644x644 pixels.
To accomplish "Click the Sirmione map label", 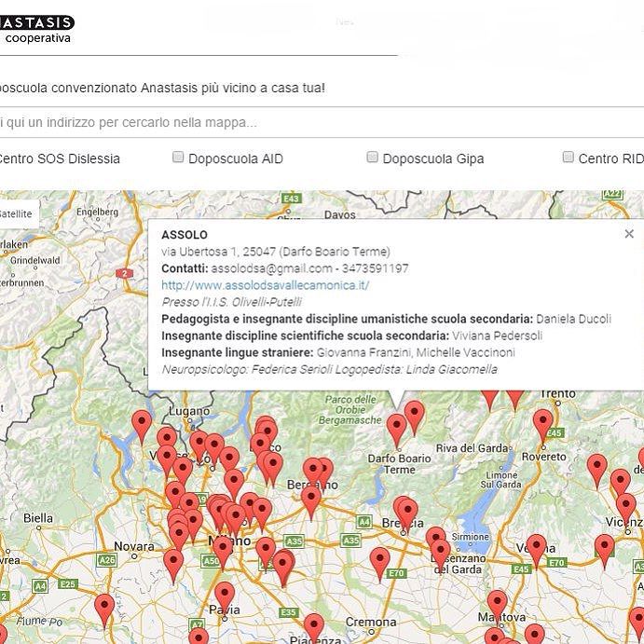I will tap(471, 537).
